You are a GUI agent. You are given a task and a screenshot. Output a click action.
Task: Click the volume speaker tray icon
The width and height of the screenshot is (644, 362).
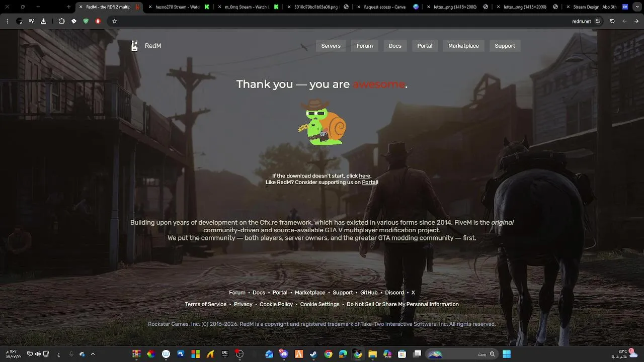click(x=38, y=354)
